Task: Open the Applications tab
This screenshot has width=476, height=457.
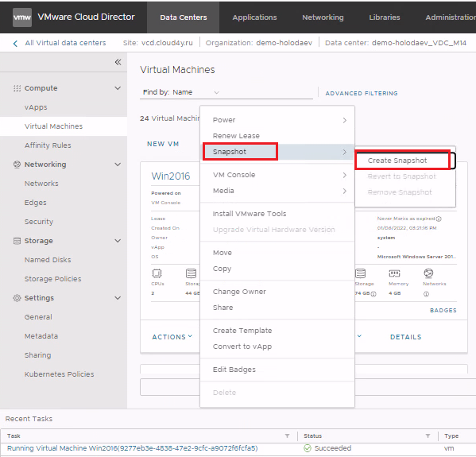Action: [254, 17]
